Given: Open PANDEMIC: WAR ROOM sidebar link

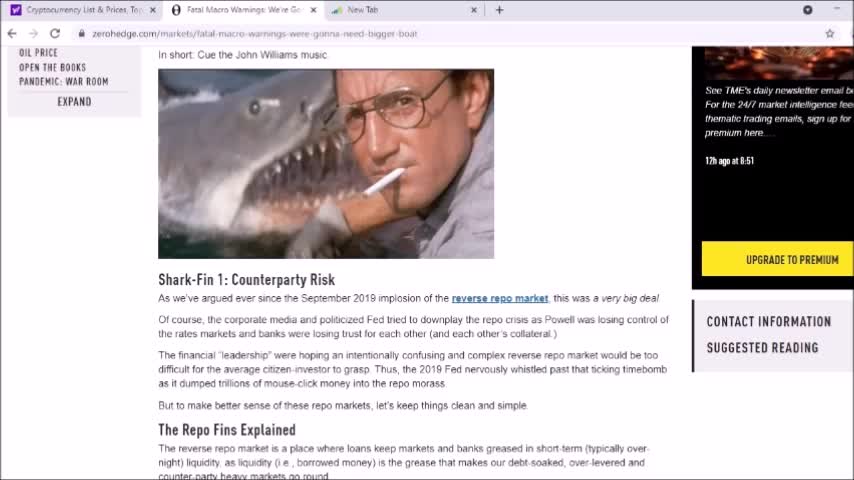Looking at the screenshot, I should pos(64,82).
